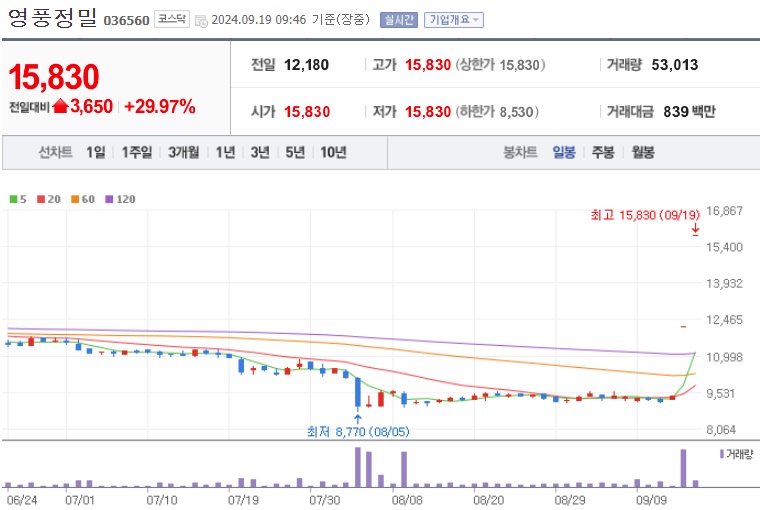Viewport: 760px width, 510px height.
Task: Select the 1일 line chart tab
Action: tap(96, 152)
